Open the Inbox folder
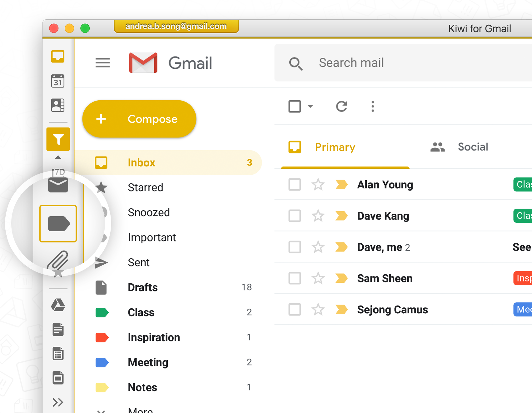532x413 pixels. click(168, 162)
